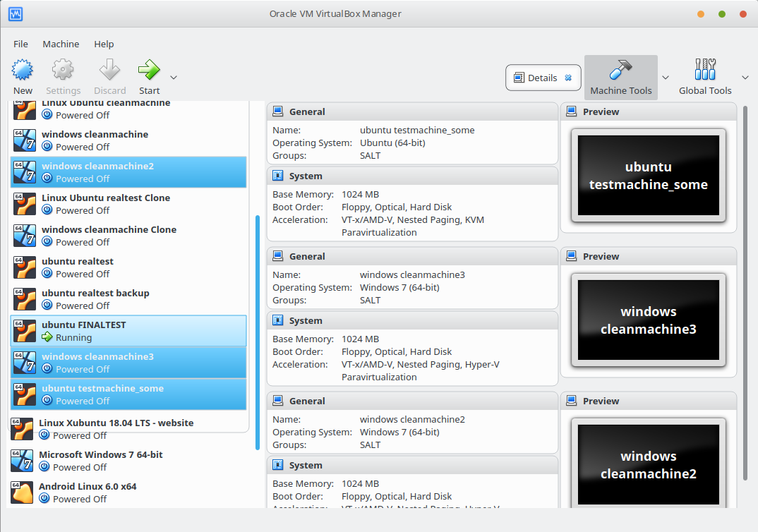The image size is (758, 532).
Task: Click the windows cleanmachine2 OS icon
Action: tap(25, 172)
